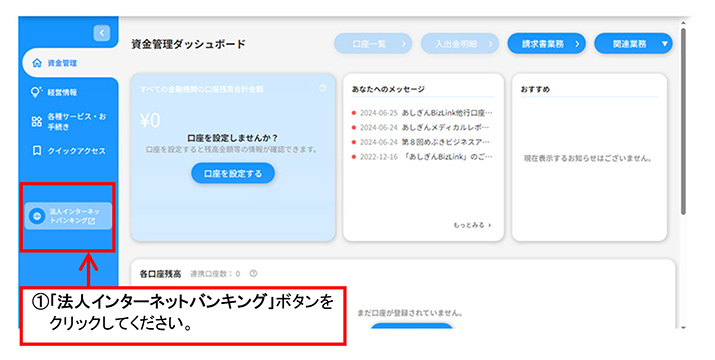Open the 口座一覧 button
This screenshot has width=715, height=360.
point(373,44)
